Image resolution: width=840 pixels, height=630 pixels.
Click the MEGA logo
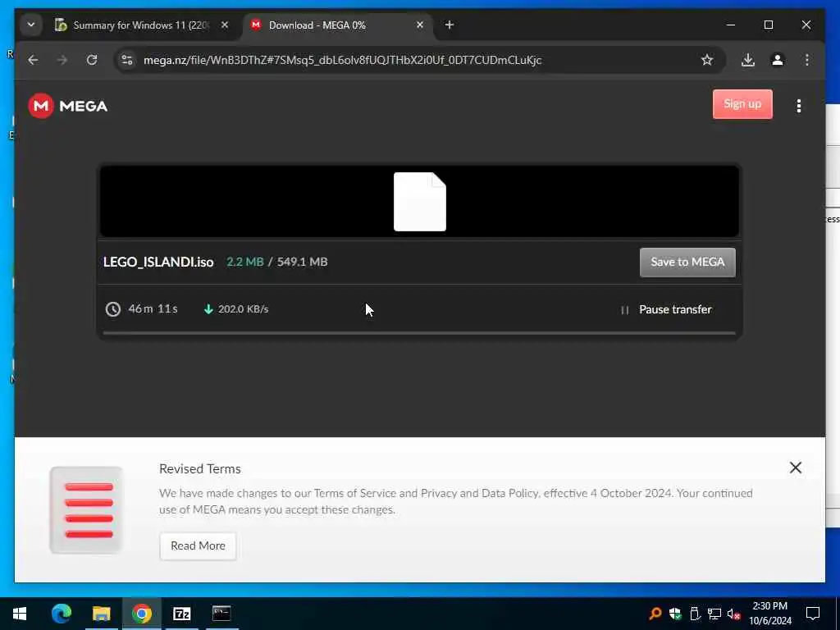(68, 106)
